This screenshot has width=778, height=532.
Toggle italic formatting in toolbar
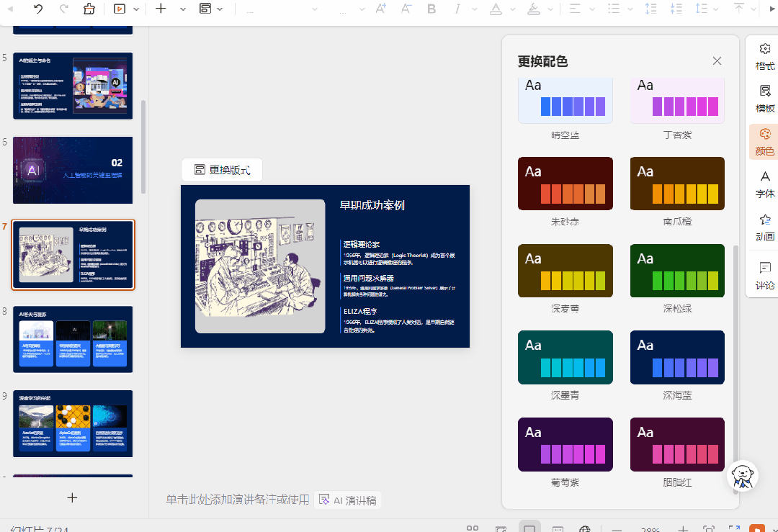pyautogui.click(x=457, y=9)
